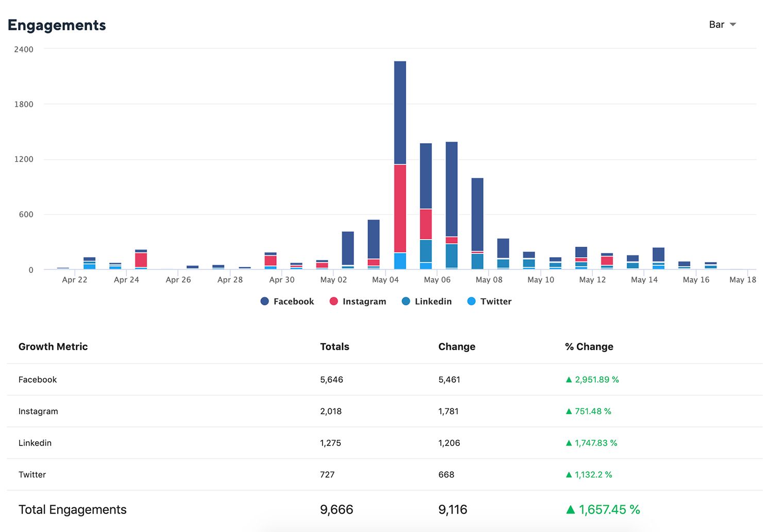Click the green triangle beside 2,951.89 %
Screen dimensions: 768x532
[569, 380]
